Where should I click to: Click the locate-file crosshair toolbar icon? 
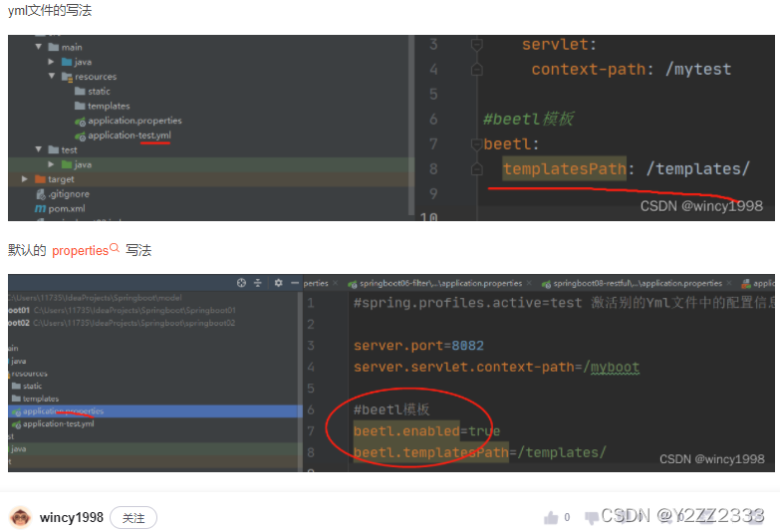[x=241, y=283]
